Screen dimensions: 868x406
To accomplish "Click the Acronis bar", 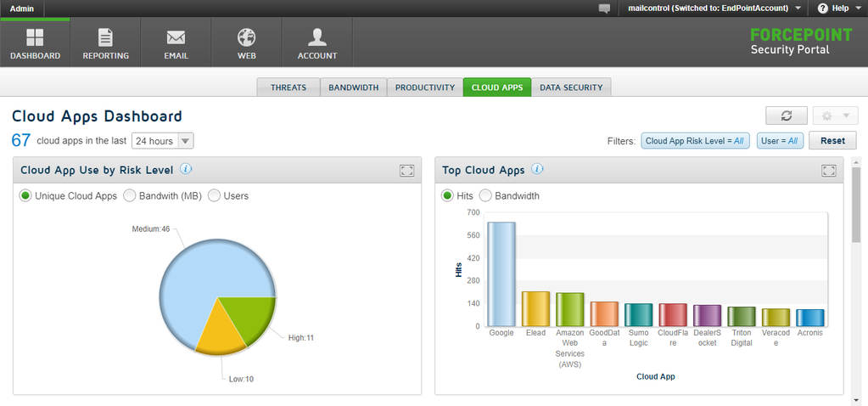I will click(809, 318).
